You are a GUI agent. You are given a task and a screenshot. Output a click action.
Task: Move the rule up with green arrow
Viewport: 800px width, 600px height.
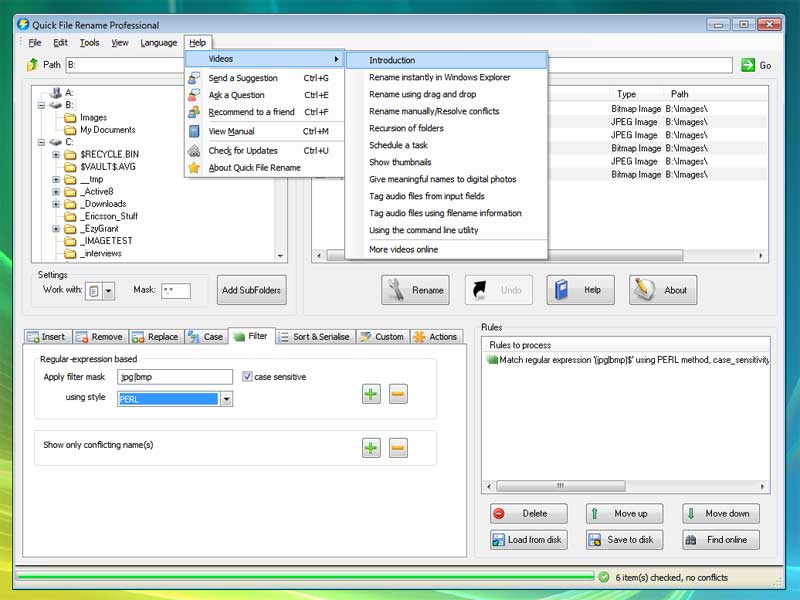pos(624,513)
